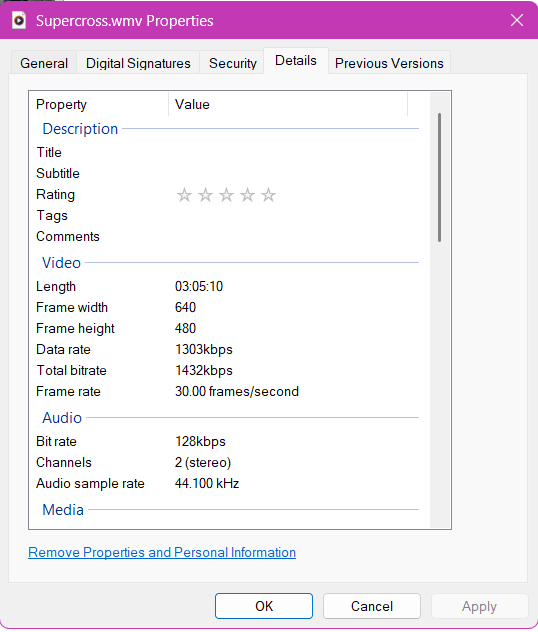This screenshot has height=632, width=538.
Task: Click the Subtitle property row
Action: tap(228, 173)
